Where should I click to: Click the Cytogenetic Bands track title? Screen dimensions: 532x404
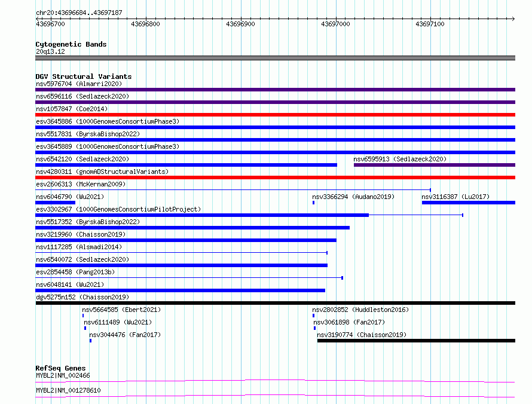[71, 44]
